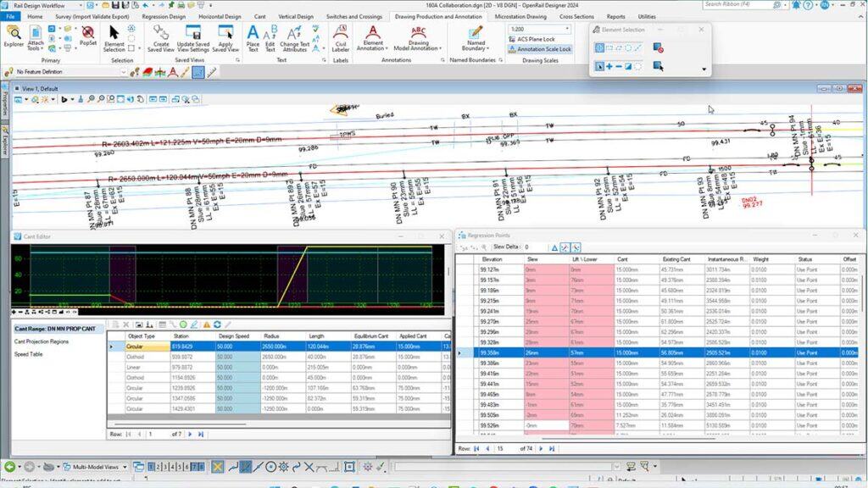Open Drawing Model Annotation tool

point(418,39)
